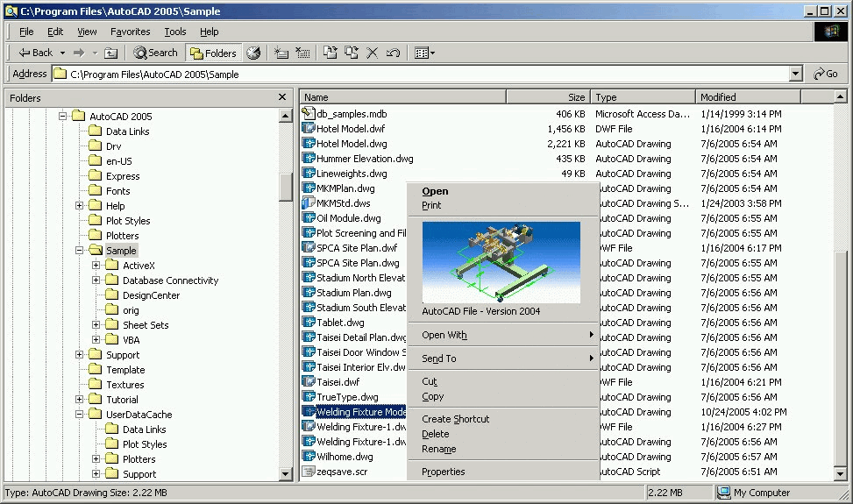
Task: Click file list scrollbar down arrow
Action: point(840,474)
